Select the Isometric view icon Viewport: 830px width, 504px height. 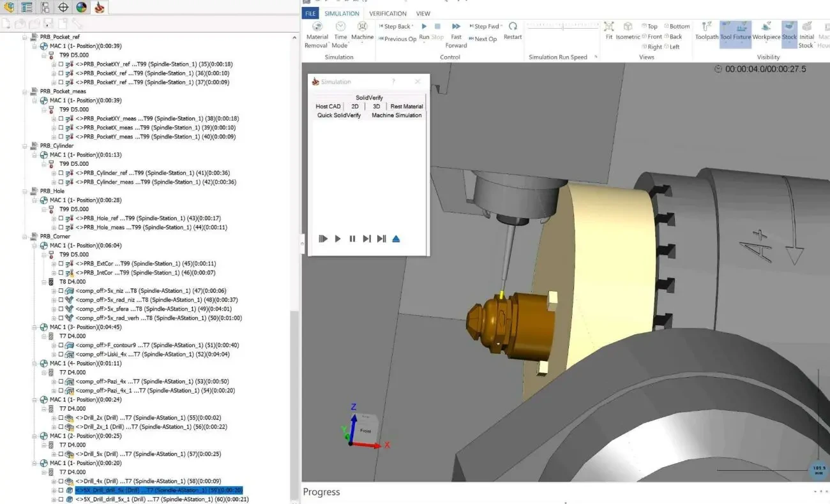(628, 26)
